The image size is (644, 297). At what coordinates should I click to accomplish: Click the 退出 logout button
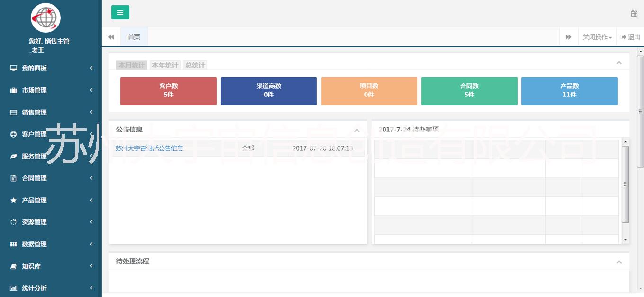(x=630, y=37)
